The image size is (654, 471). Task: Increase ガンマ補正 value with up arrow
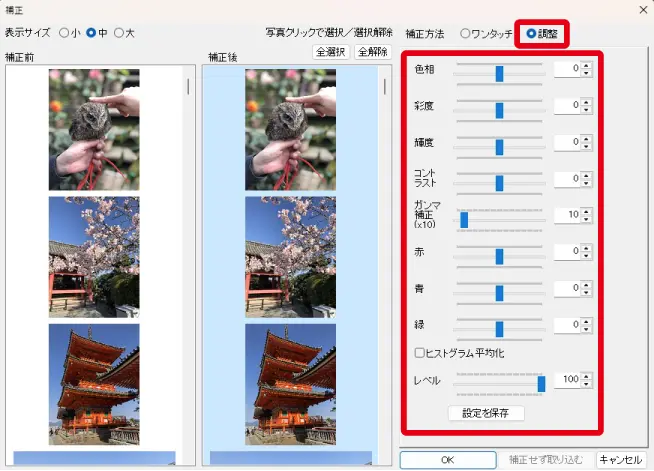pyautogui.click(x=587, y=212)
